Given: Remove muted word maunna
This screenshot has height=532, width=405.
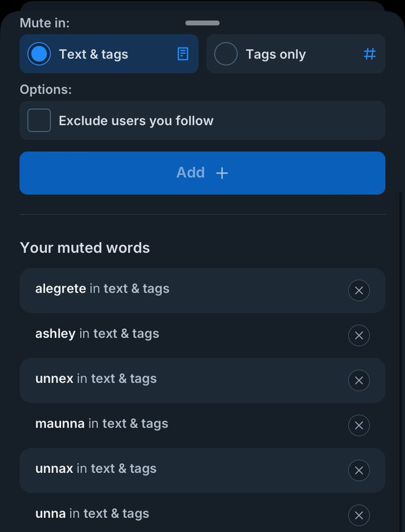Looking at the screenshot, I should (359, 426).
